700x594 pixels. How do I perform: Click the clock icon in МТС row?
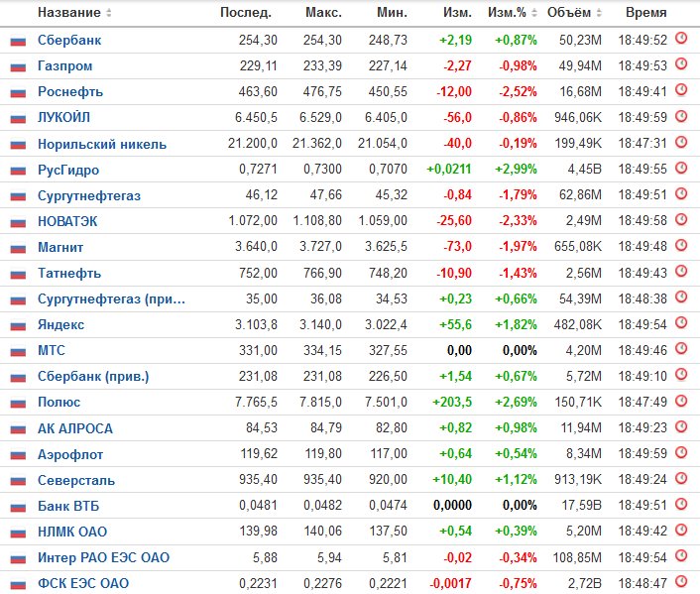tap(681, 348)
